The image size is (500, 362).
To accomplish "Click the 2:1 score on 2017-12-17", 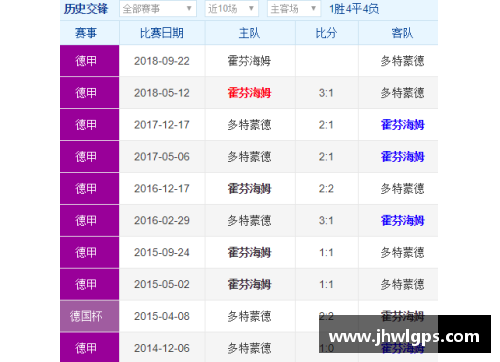I will [x=326, y=125].
